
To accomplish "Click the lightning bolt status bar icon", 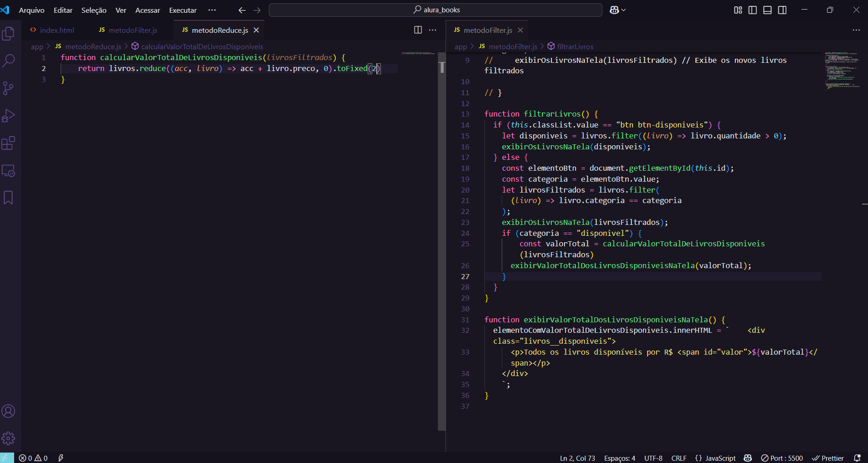I will click(61, 458).
